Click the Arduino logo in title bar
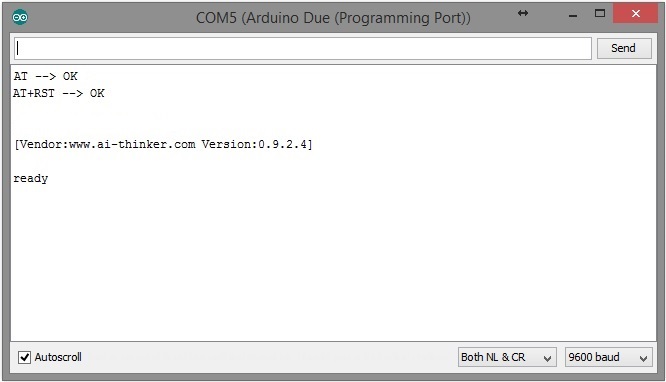 pyautogui.click(x=20, y=17)
